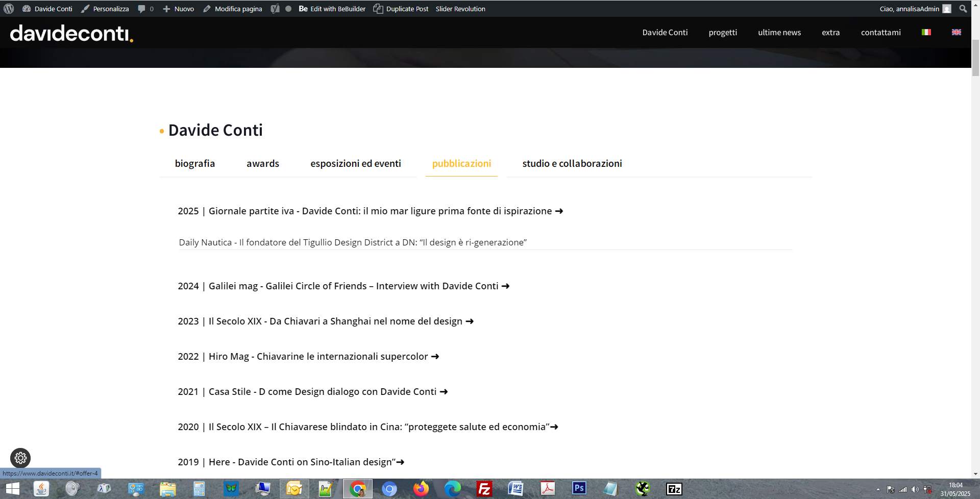Screen dimensions: 980x499
Task: Launch Photoshop from the taskbar
Action: click(x=579, y=489)
